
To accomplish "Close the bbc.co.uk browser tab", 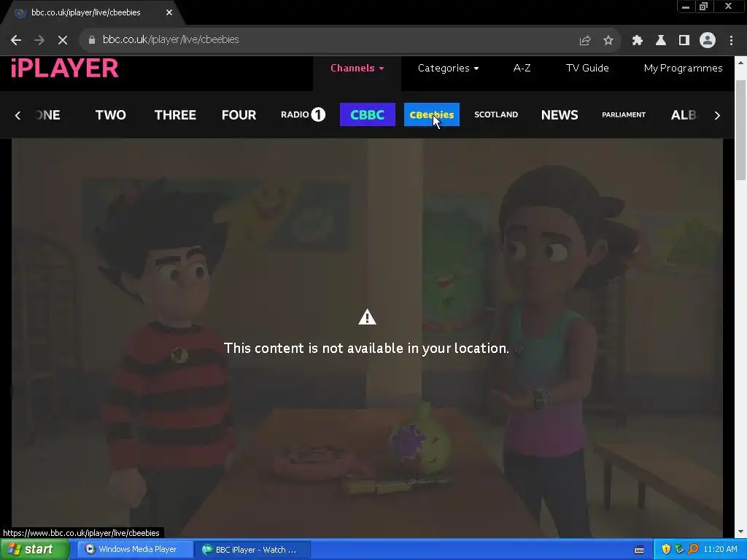I will pyautogui.click(x=169, y=12).
